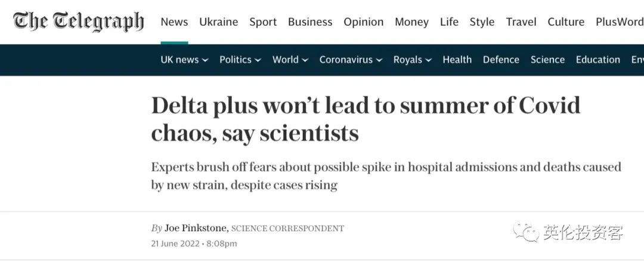Click The Telegraph logo
Image resolution: width=644 pixels, height=261 pixels.
pyautogui.click(x=78, y=22)
